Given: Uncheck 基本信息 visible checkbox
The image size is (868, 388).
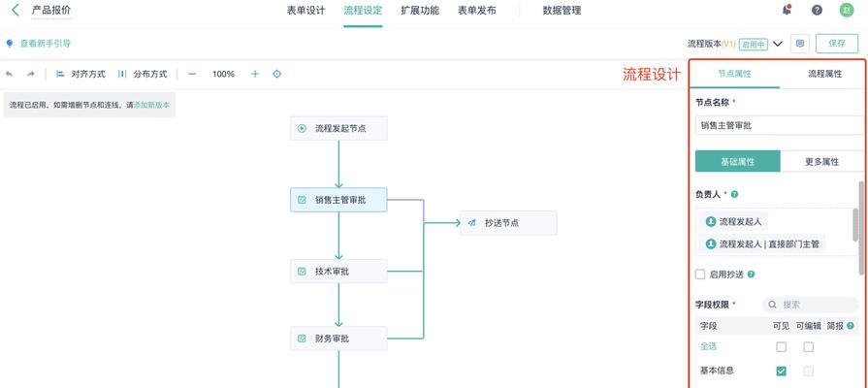Looking at the screenshot, I should [x=781, y=371].
